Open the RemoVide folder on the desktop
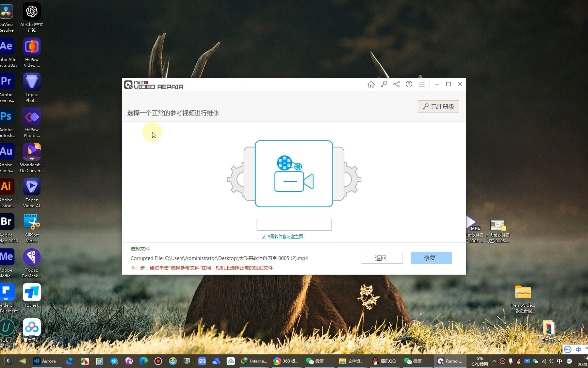Viewport: 588px width, 368px height. [523, 292]
